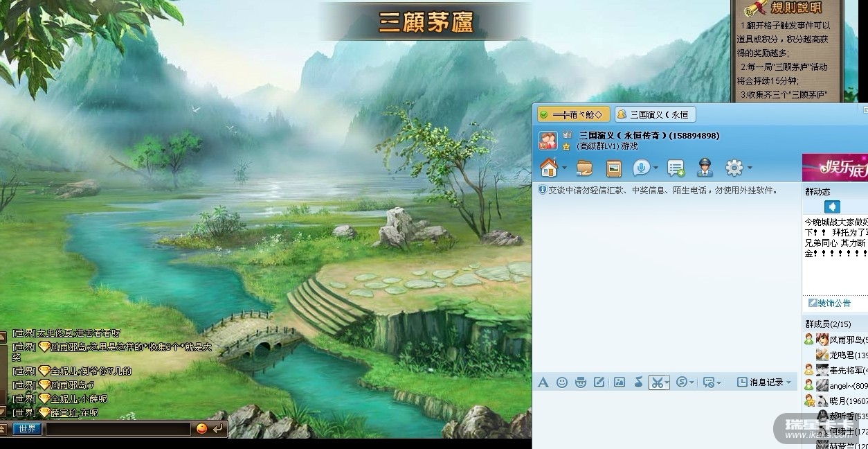Expand the 消息记录 dropdown arrow
The width and height of the screenshot is (868, 449).
tap(788, 383)
